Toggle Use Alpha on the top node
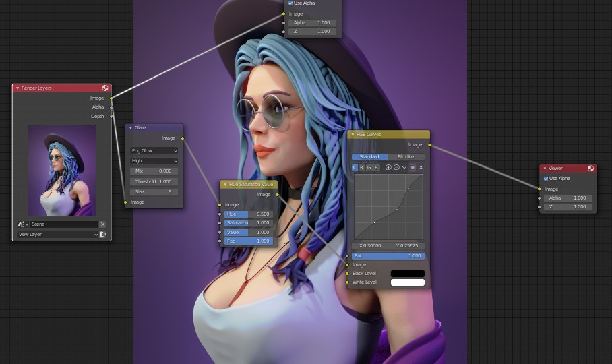This screenshot has height=364, width=612. pyautogui.click(x=290, y=3)
